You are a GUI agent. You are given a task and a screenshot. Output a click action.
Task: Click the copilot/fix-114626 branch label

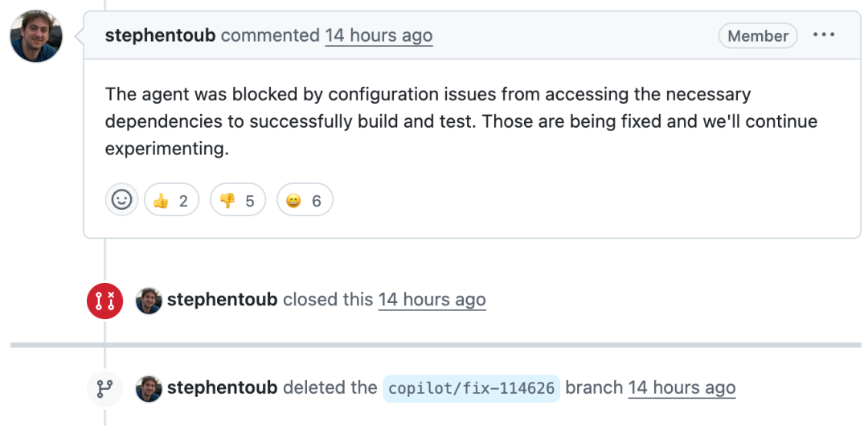(x=471, y=389)
